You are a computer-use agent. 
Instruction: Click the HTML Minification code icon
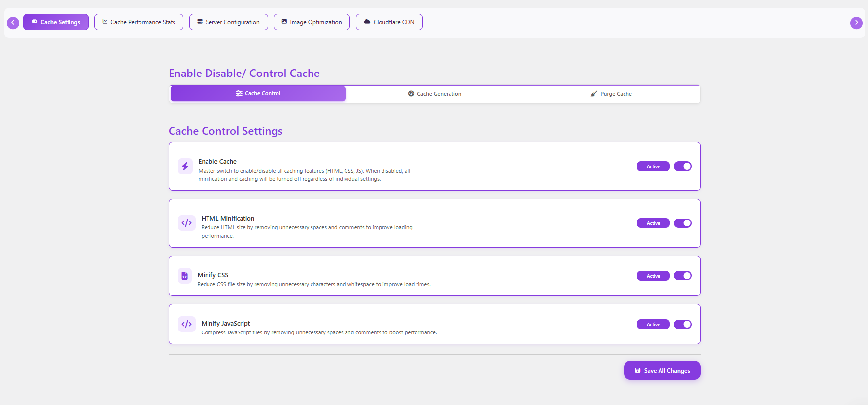186,223
